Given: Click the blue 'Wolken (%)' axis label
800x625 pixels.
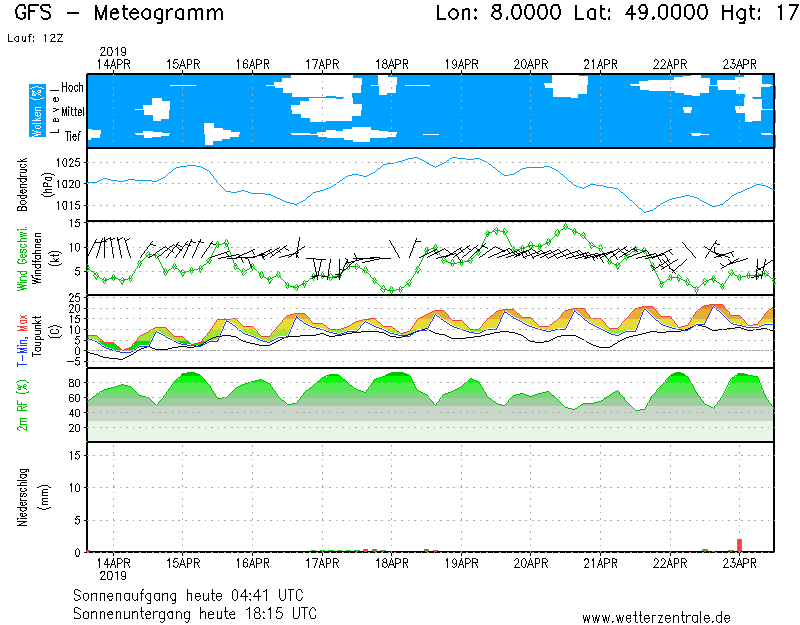Looking at the screenshot, I should [x=37, y=111].
